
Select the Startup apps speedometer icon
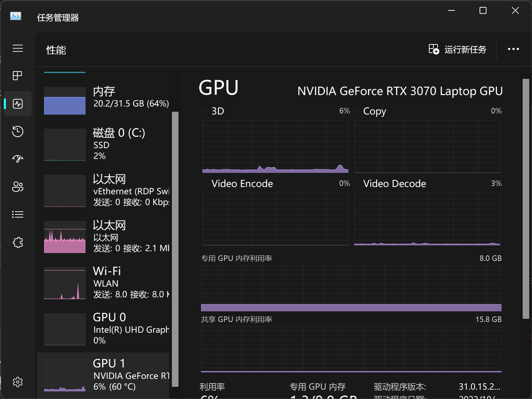tap(18, 159)
